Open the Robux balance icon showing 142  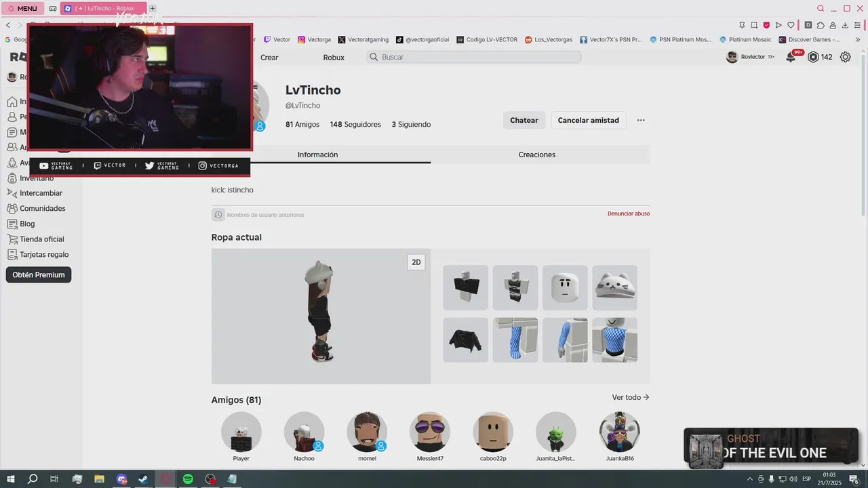[814, 58]
